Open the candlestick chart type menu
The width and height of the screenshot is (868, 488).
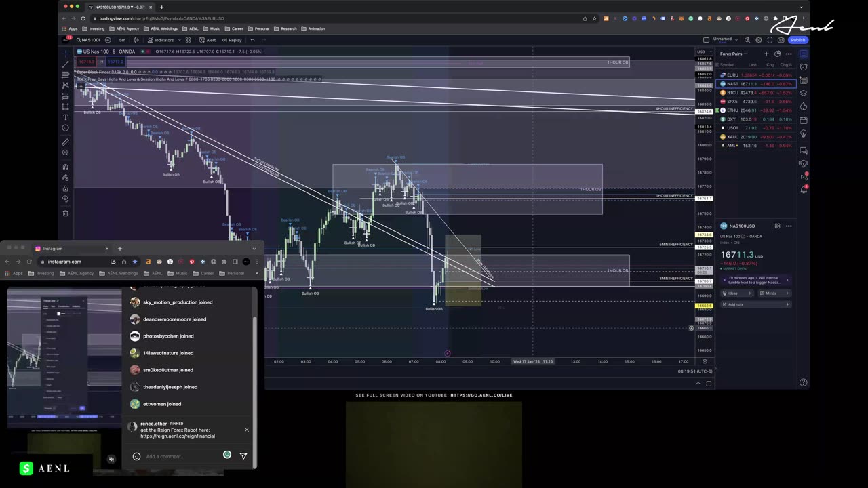(x=136, y=40)
